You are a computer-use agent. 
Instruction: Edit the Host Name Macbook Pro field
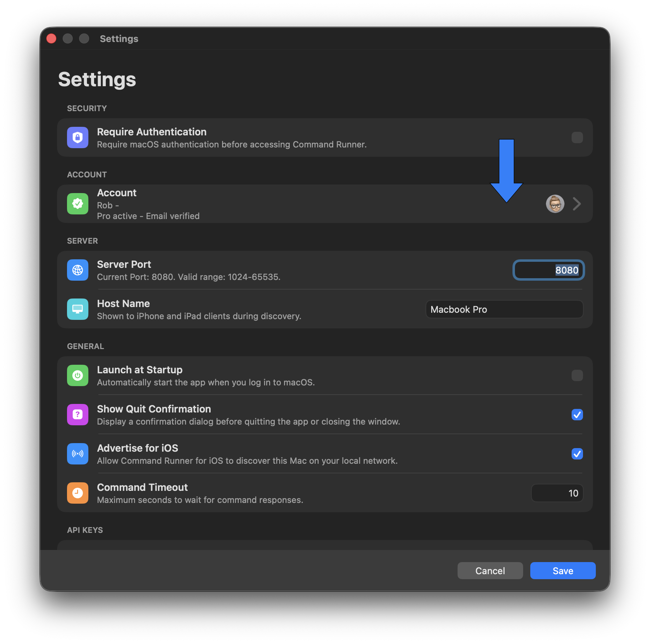coord(504,309)
